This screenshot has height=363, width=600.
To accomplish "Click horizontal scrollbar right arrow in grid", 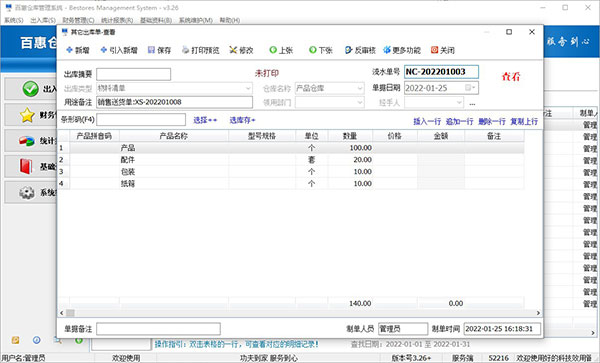I will [538, 313].
